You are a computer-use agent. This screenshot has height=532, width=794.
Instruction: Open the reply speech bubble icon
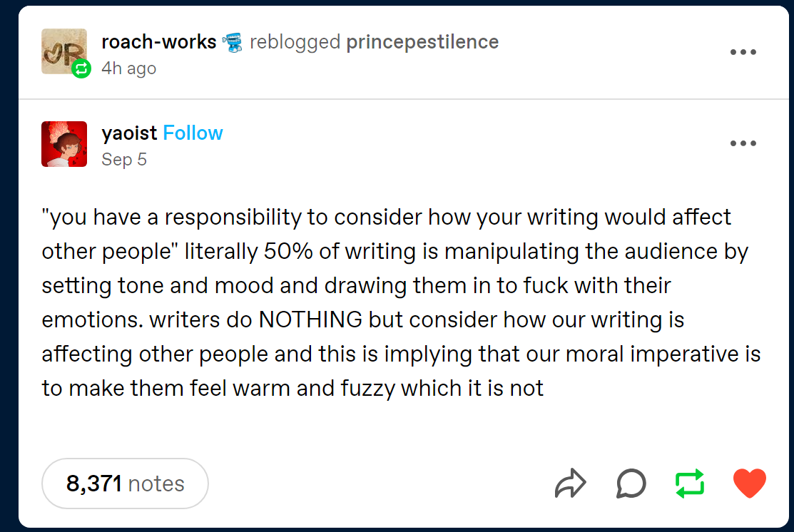pyautogui.click(x=631, y=484)
